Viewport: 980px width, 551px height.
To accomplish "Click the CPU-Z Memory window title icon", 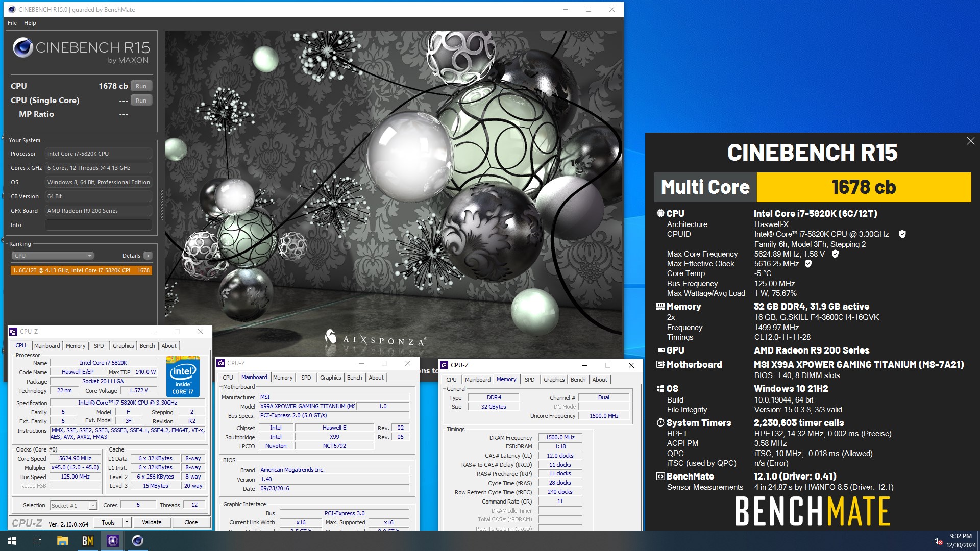I will coord(444,365).
